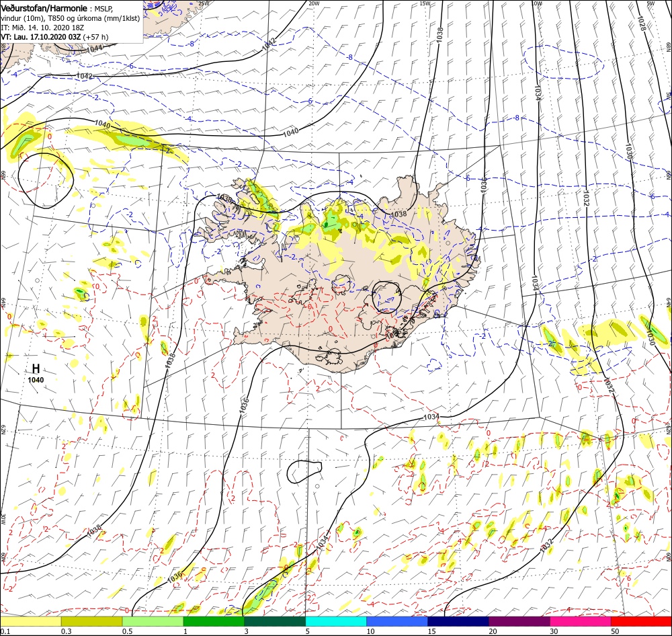
Task: Click the 'VT: Lau. 17.10.2020 03Z' valid time
Action: coord(41,37)
